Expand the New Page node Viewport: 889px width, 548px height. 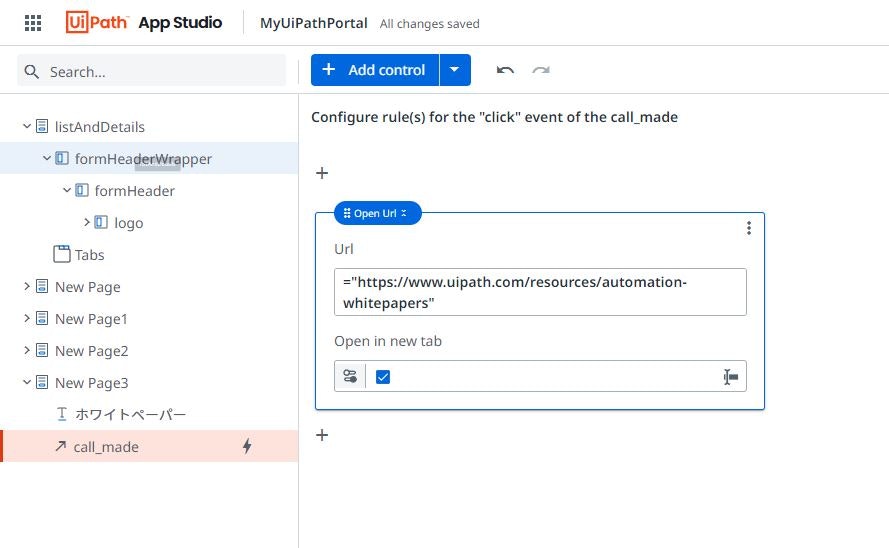pyautogui.click(x=27, y=286)
